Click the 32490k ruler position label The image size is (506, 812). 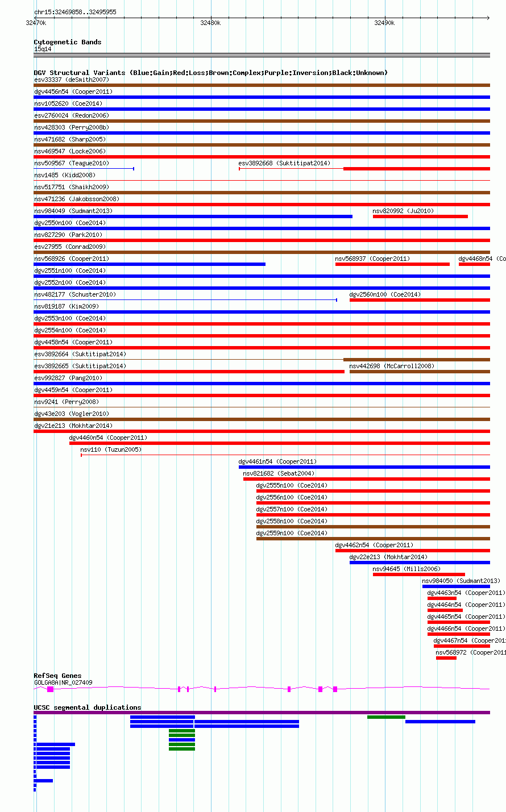pos(384,23)
